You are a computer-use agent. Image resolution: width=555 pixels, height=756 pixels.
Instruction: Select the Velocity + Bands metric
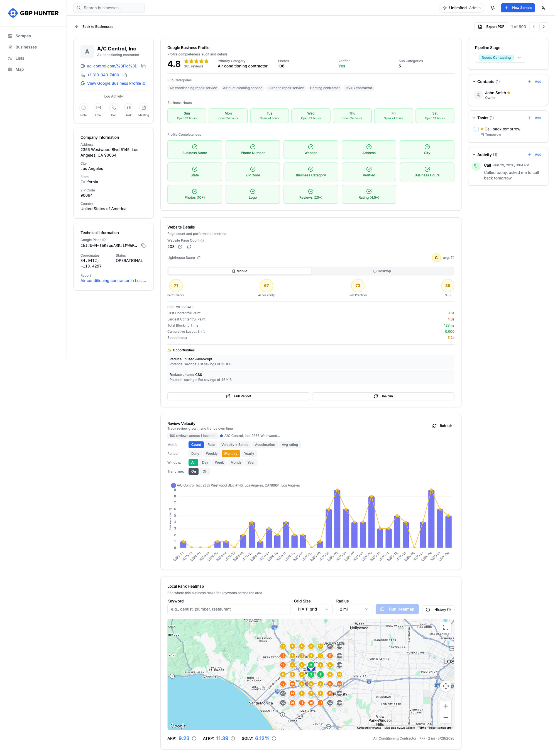[234, 445]
